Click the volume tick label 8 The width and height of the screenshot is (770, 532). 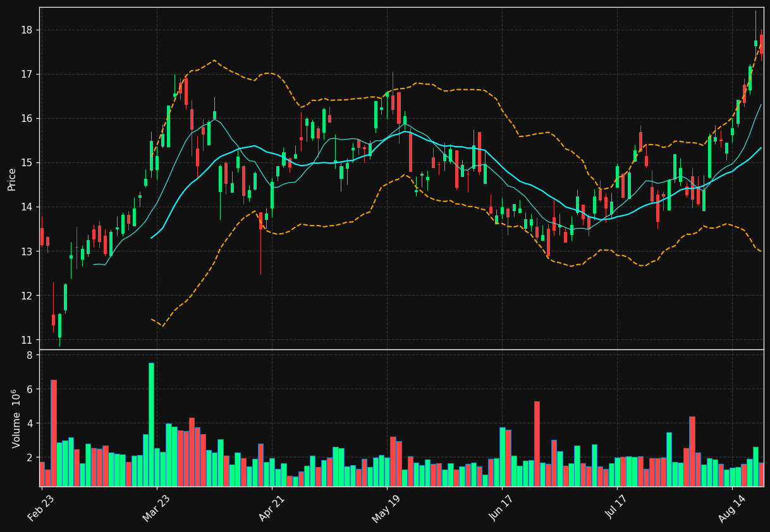(x=30, y=355)
